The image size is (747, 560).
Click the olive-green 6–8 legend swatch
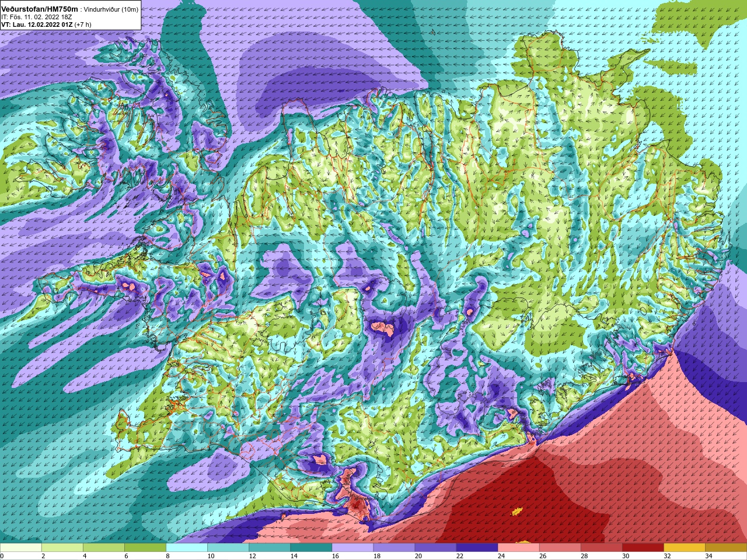pyautogui.click(x=145, y=548)
